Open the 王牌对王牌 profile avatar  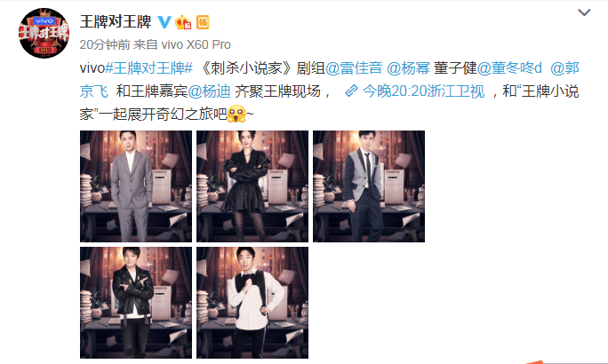click(x=44, y=34)
